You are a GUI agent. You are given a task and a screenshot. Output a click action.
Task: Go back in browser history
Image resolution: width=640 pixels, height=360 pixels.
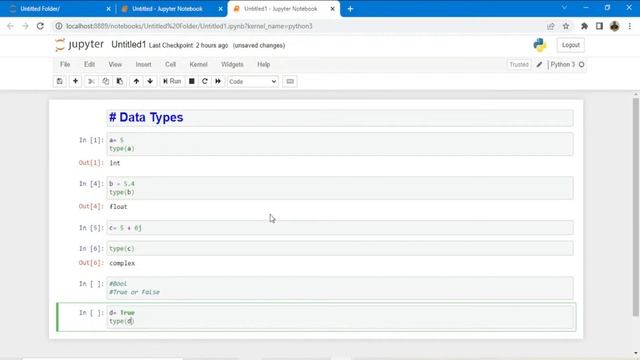click(10, 26)
